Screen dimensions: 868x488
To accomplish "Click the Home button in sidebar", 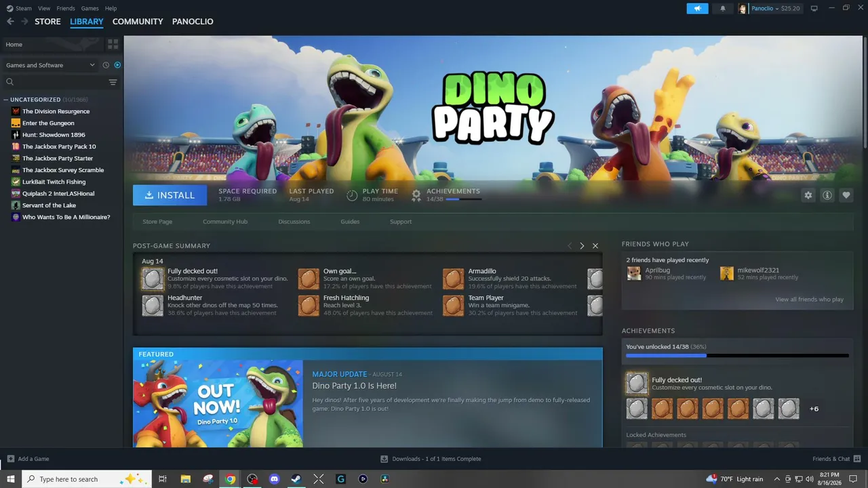I will pyautogui.click(x=53, y=44).
